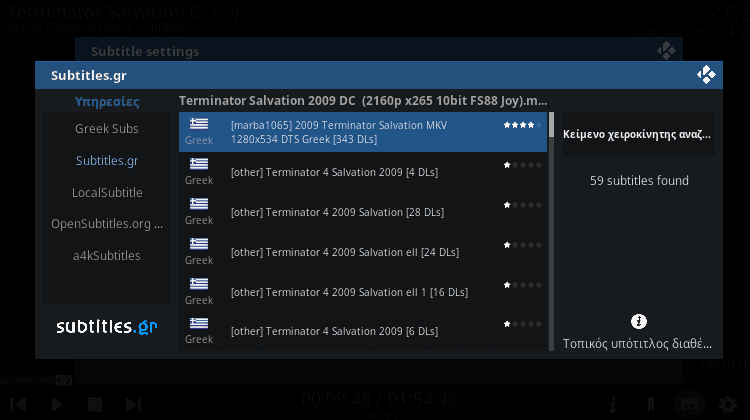Select the Greek Subs service
The image size is (750, 420).
click(107, 128)
